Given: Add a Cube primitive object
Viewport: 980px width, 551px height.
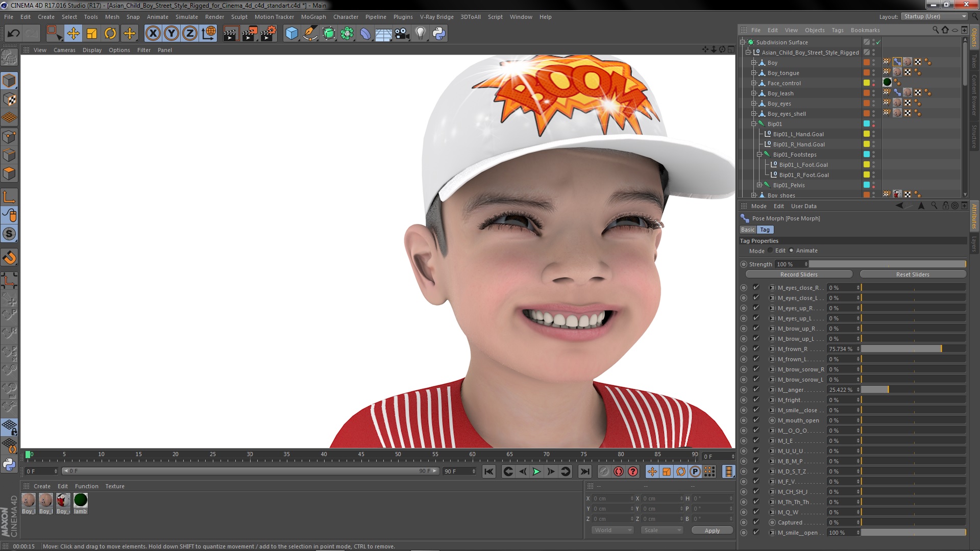Looking at the screenshot, I should pyautogui.click(x=291, y=34).
